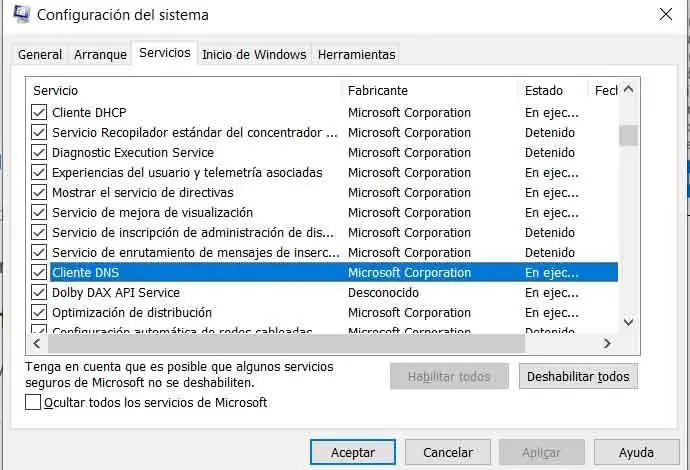Click the horizontal scrollbar right arrow
Screen dimensions: 690x470
click(x=607, y=343)
